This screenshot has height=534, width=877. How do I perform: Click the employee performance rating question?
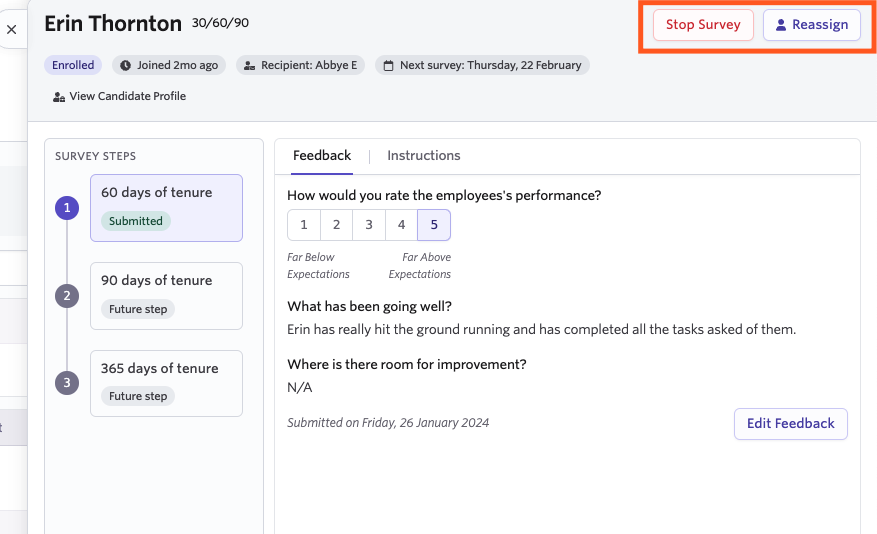[x=444, y=196]
